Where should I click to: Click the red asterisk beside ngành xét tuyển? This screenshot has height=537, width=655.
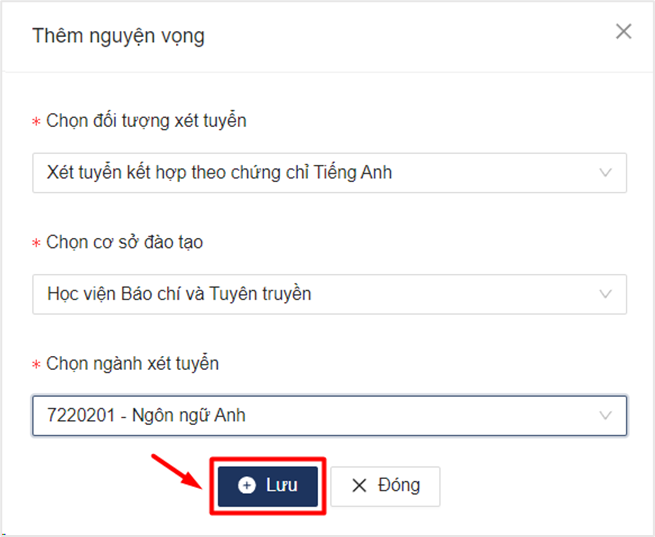tap(36, 365)
